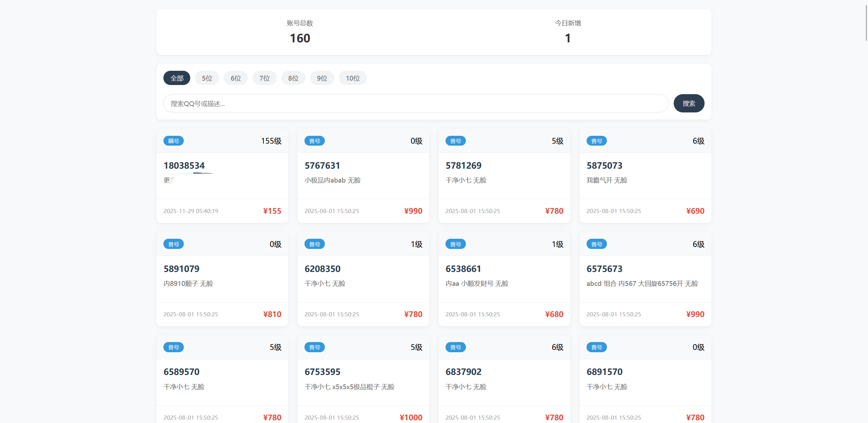Choose the 8位 filter pill
This screenshot has height=423, width=868.
[293, 78]
